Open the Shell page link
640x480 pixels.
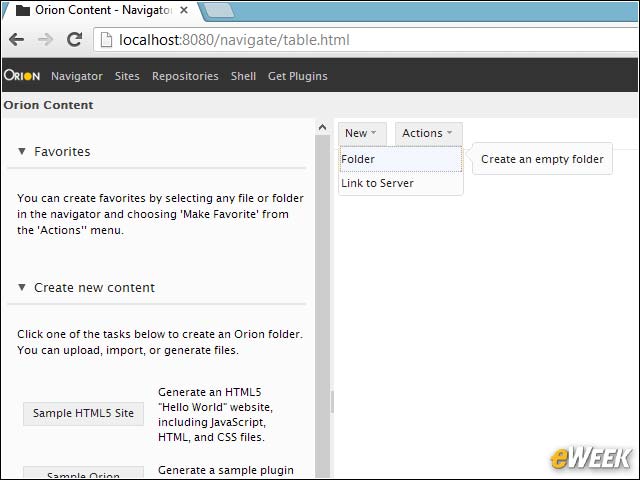[243, 76]
